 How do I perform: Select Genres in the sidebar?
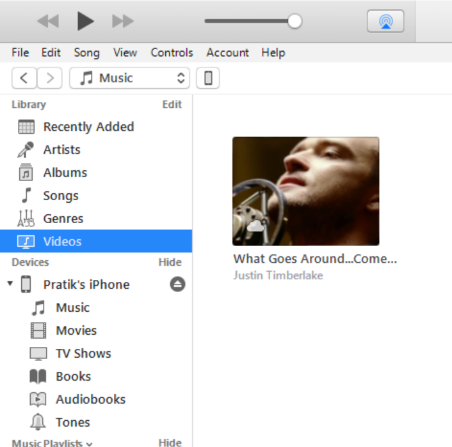tap(63, 219)
